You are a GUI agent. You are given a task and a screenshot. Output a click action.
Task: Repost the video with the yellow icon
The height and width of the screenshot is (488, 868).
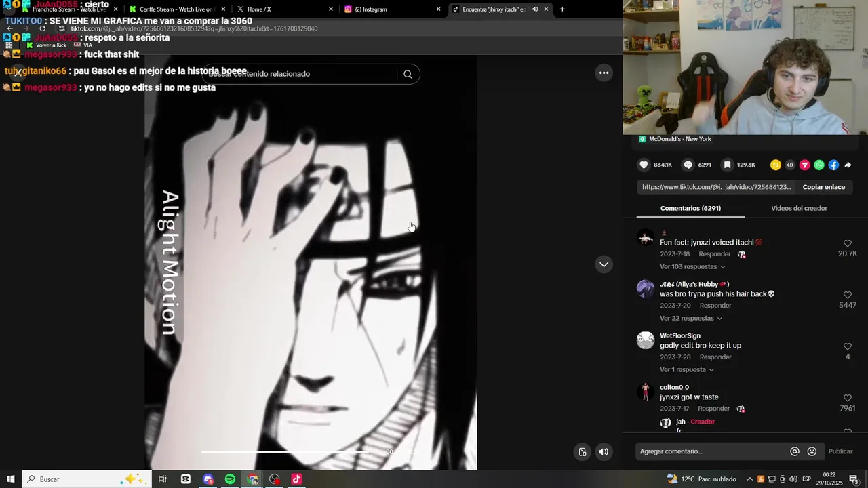pyautogui.click(x=776, y=165)
